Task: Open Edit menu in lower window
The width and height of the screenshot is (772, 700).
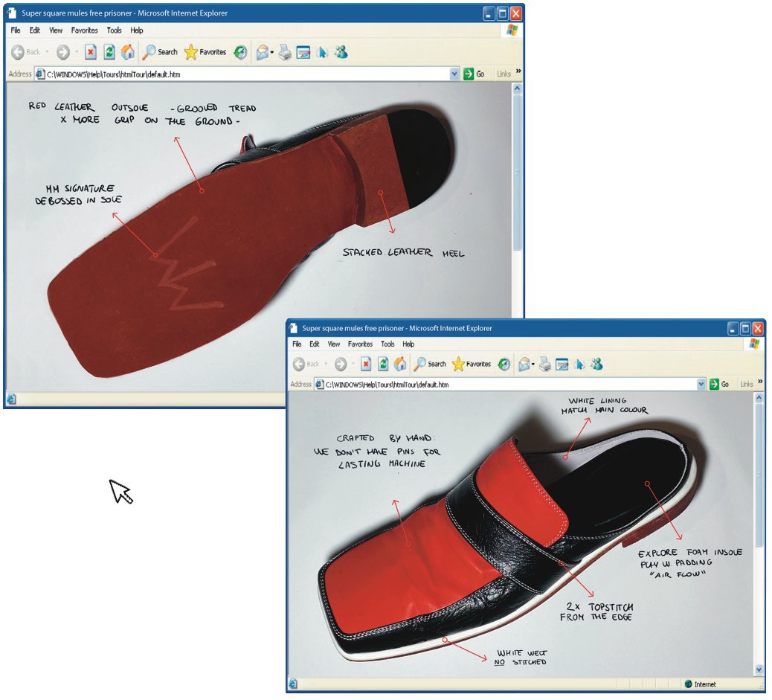Action: (x=314, y=344)
